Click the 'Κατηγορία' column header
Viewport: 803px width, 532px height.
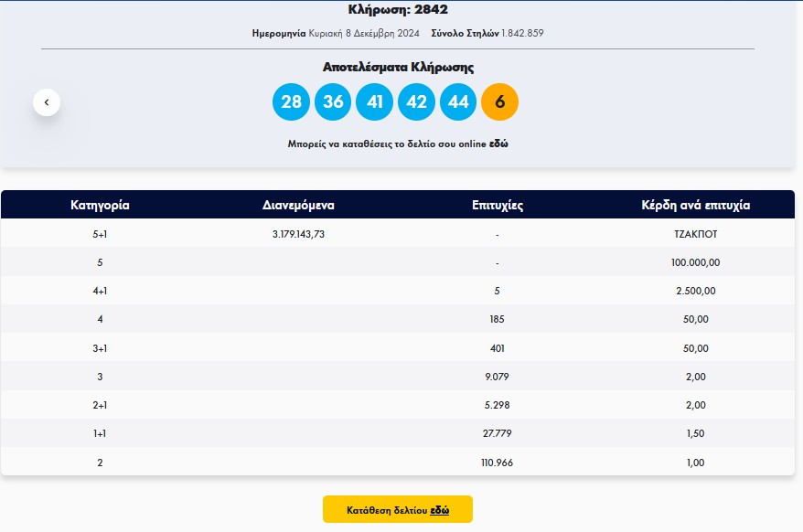100,206
